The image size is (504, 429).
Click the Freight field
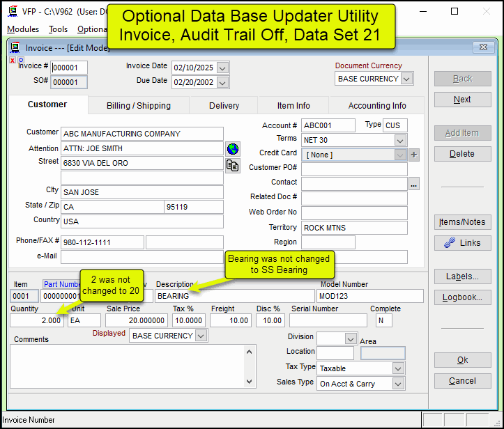click(x=231, y=320)
